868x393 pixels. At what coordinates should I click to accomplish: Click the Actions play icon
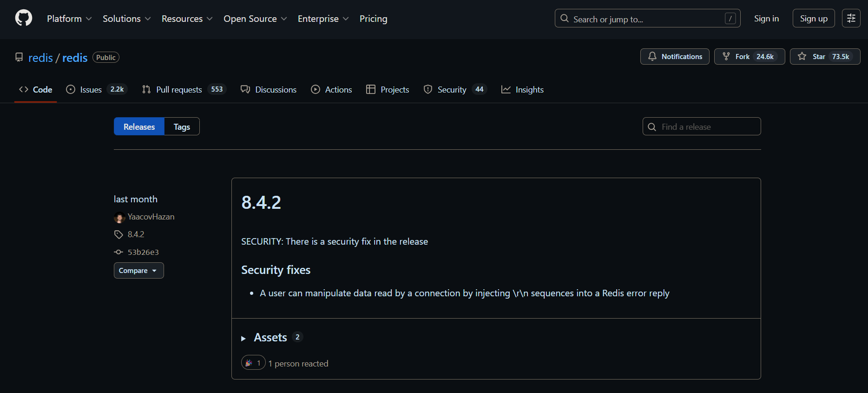[x=316, y=89]
